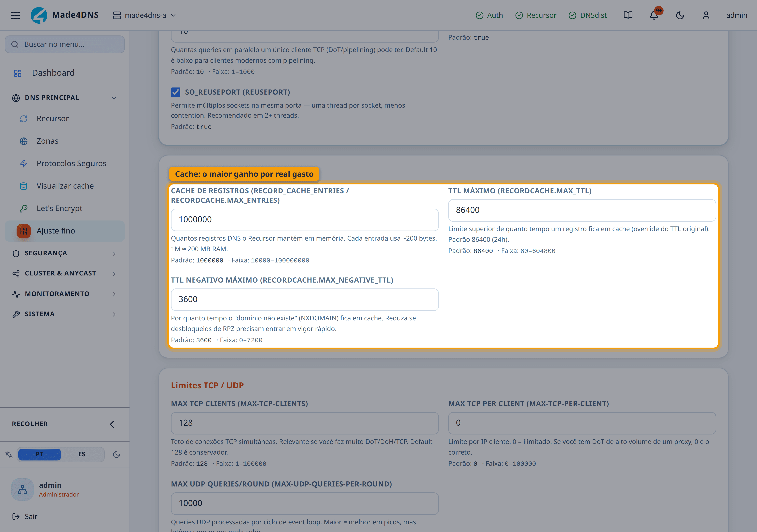Click the Auth status check icon
757x532 pixels.
click(480, 16)
